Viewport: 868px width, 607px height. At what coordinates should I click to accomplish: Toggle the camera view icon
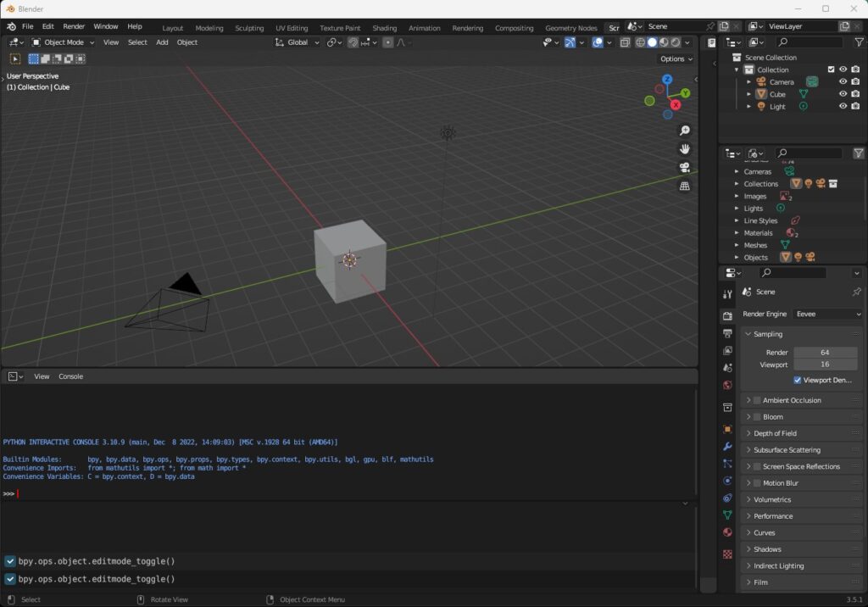(x=684, y=167)
